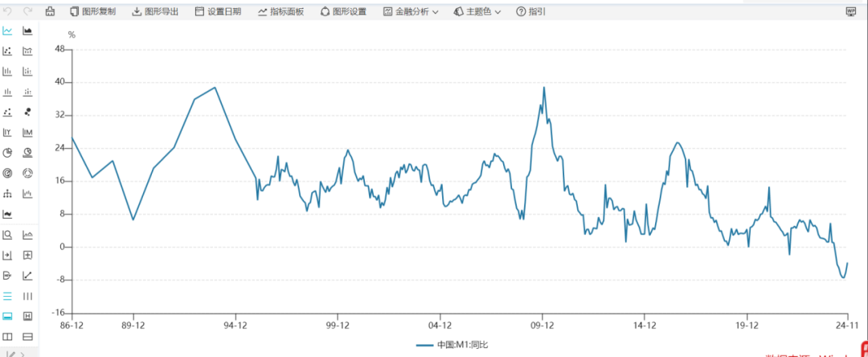This screenshot has width=868, height=357.
Task: Open the hierarchy tree chart icon
Action: 7,194
